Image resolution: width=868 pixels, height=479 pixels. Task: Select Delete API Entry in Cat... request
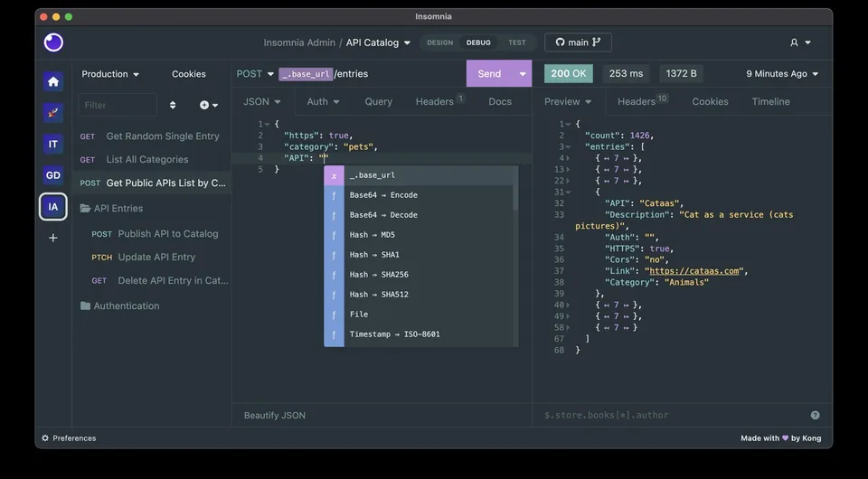tap(151, 281)
